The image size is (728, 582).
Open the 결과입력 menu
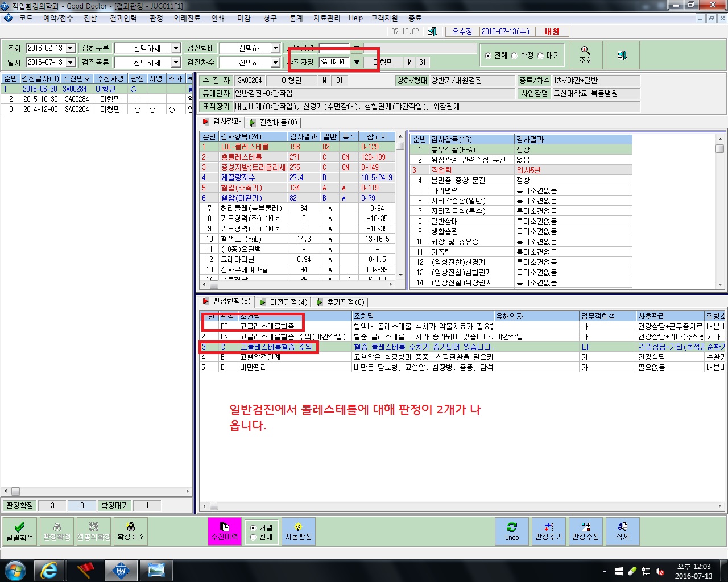[x=123, y=18]
